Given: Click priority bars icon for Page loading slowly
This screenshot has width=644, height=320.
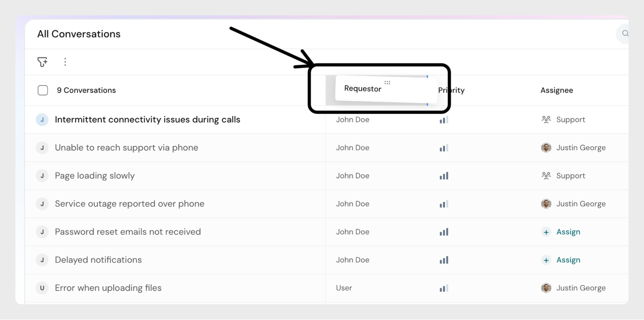Looking at the screenshot, I should [x=444, y=176].
